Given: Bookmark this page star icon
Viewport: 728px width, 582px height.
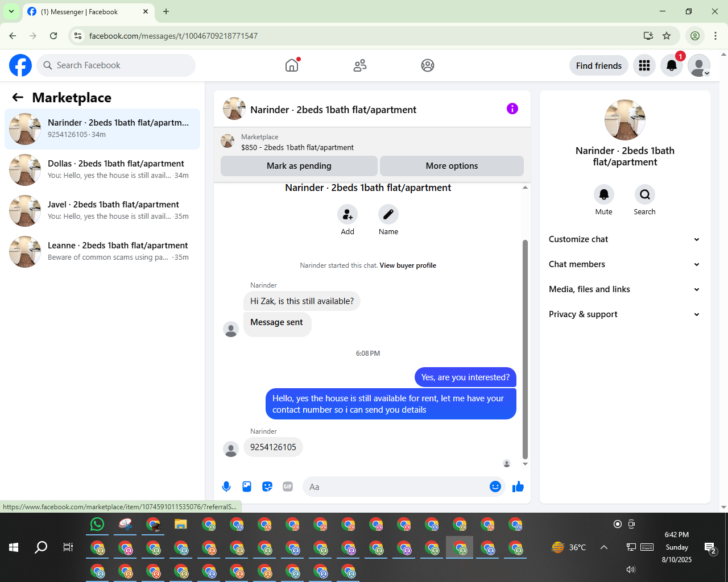Looking at the screenshot, I should coord(667,36).
